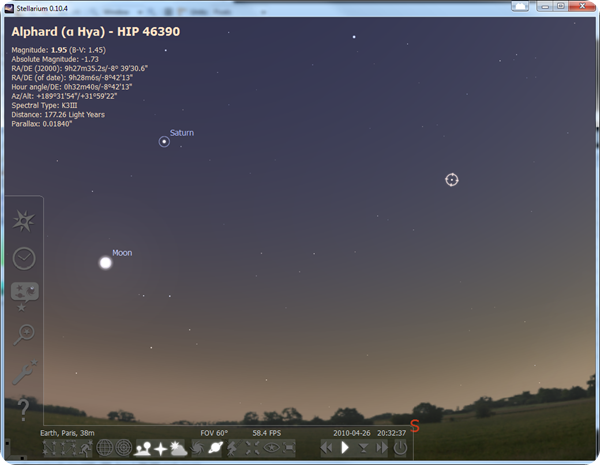Click the 'Parallax: 0.01840"' line
The width and height of the screenshot is (600, 465).
pos(42,124)
